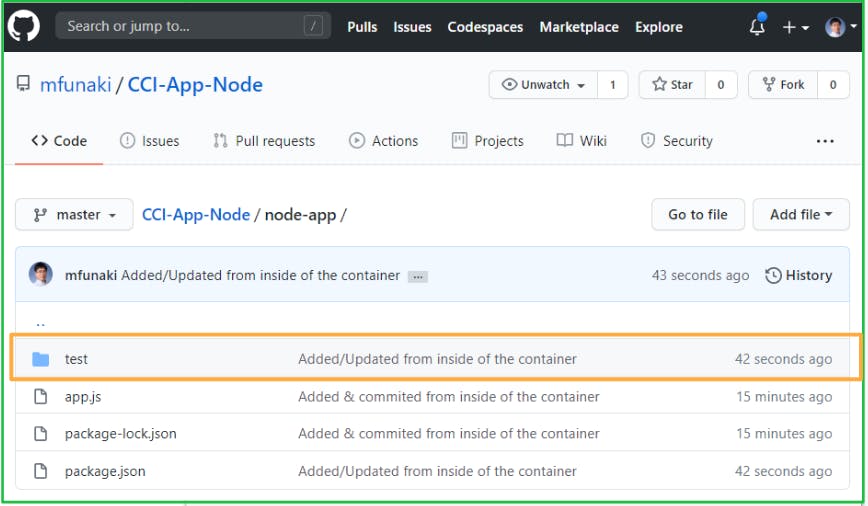Click the test folder icon
This screenshot has height=506, width=868.
41,359
